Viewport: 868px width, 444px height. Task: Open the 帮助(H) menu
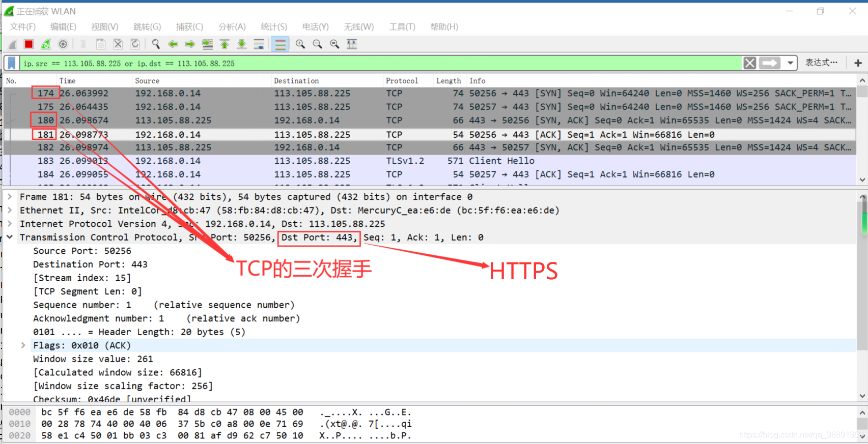coord(444,27)
